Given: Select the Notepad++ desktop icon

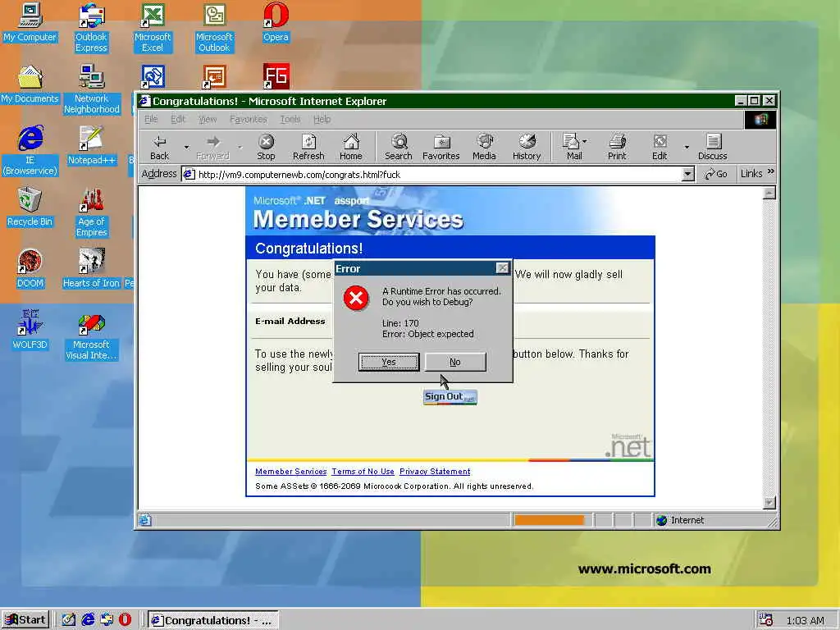Looking at the screenshot, I should click(x=92, y=146).
